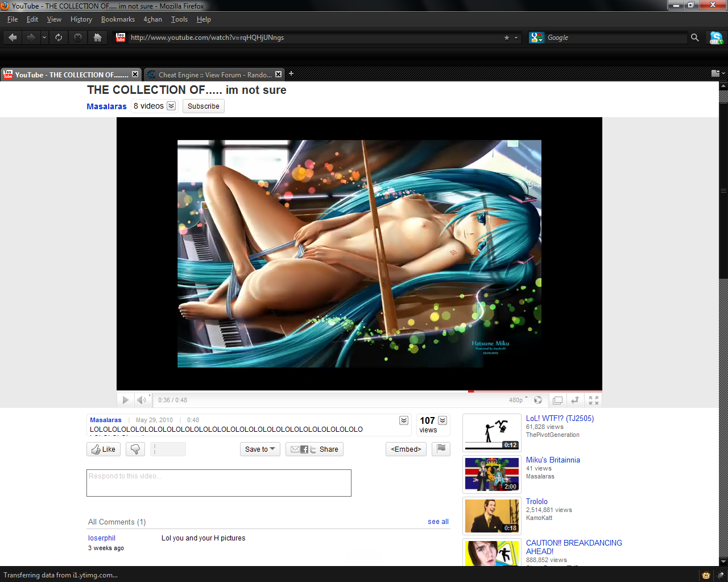The width and height of the screenshot is (728, 582).
Task: Open CAUTION!! BREAKDANCING AHEAD! video link
Action: [x=574, y=547]
